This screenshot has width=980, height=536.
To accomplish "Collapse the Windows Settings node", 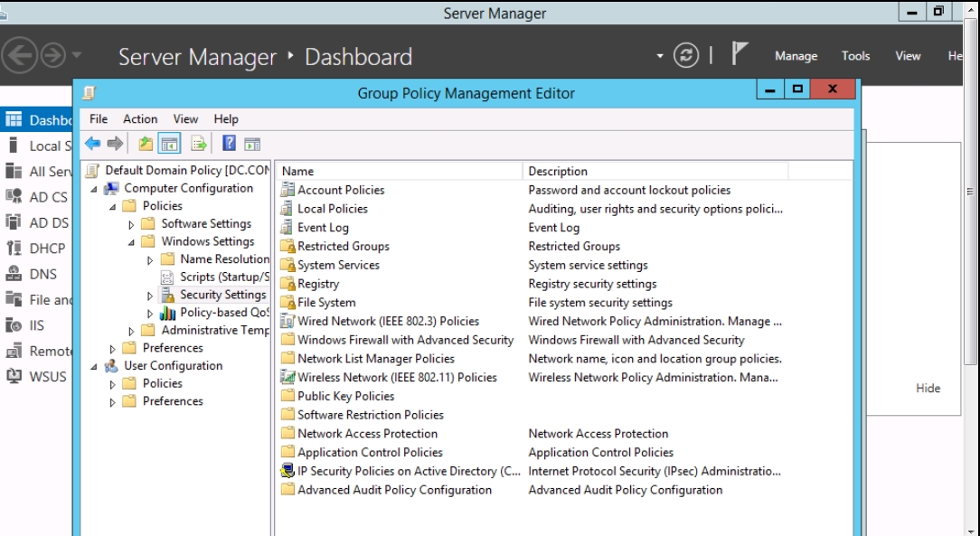I will pos(132,241).
